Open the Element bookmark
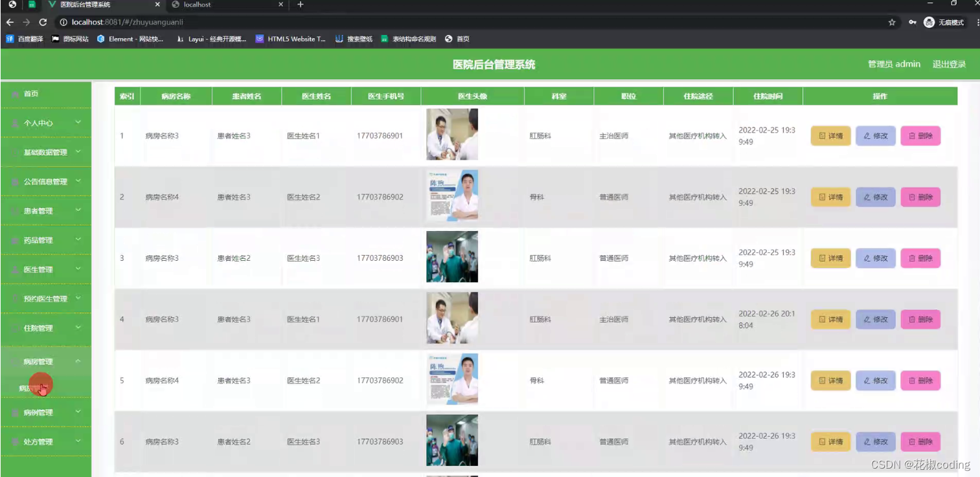 [130, 39]
